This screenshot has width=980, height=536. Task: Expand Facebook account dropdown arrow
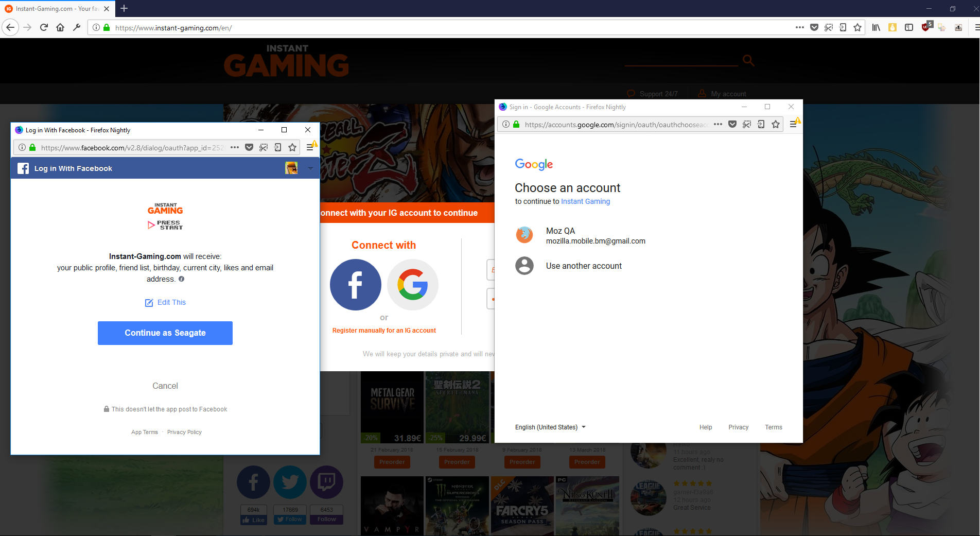click(x=310, y=168)
